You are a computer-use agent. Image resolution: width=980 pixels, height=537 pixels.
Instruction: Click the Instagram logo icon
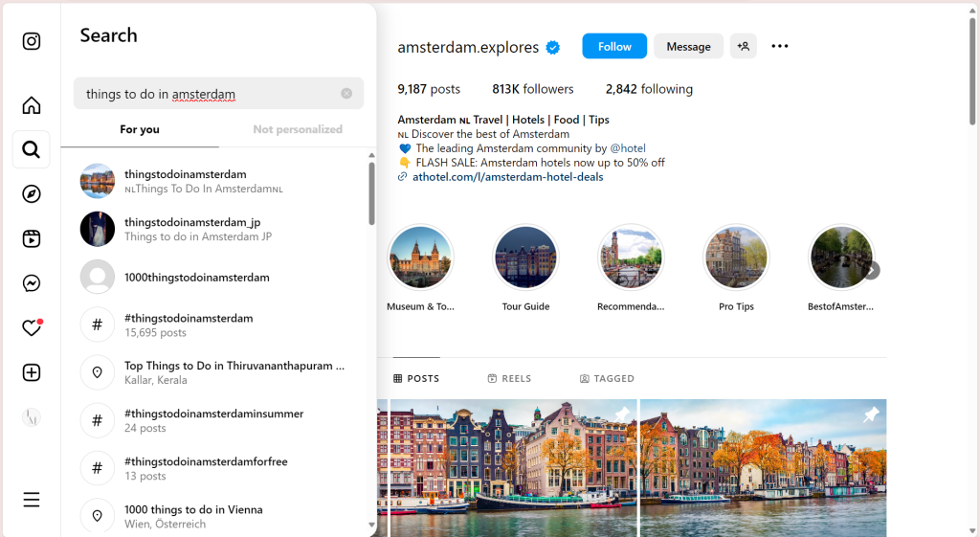(32, 41)
